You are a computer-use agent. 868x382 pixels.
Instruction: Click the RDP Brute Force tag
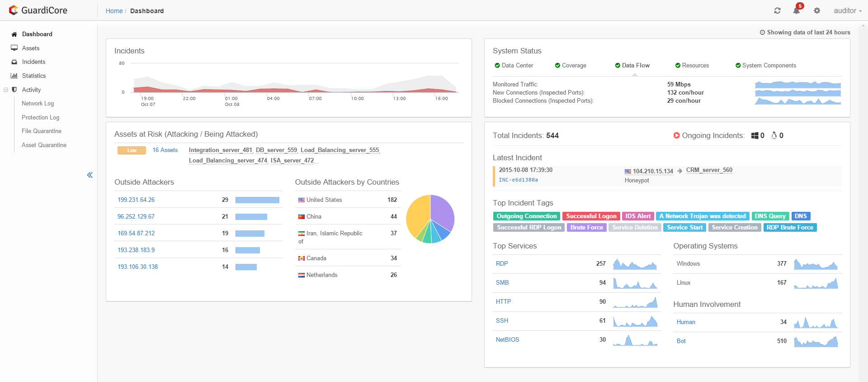click(x=790, y=228)
